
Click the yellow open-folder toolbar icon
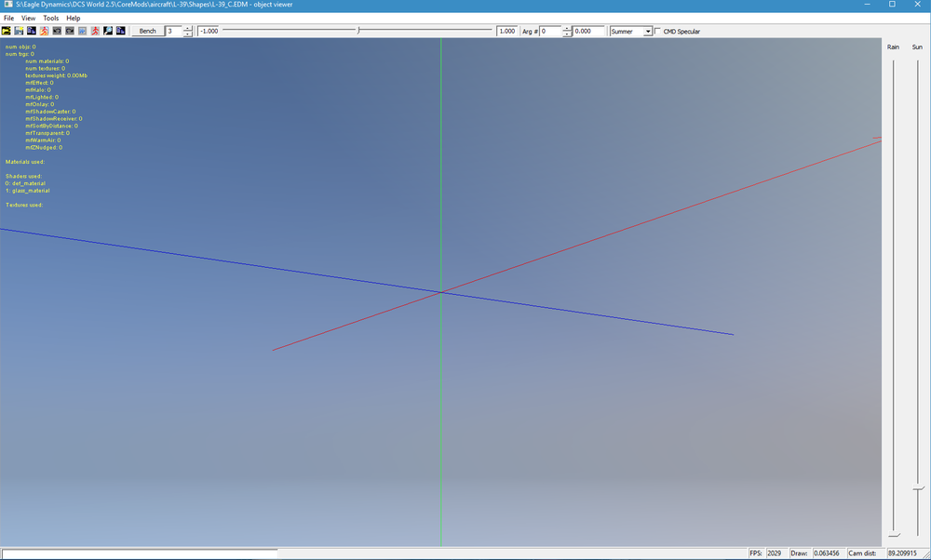click(7, 31)
